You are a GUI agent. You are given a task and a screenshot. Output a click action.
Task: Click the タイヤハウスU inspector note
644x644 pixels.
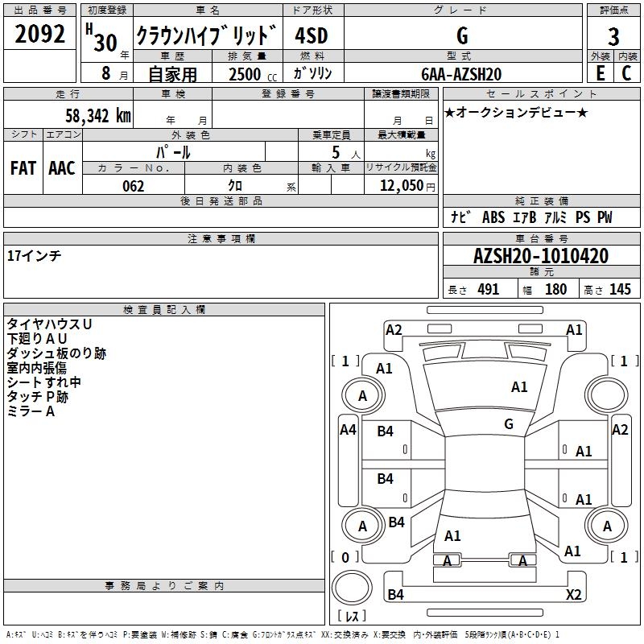(x=49, y=324)
